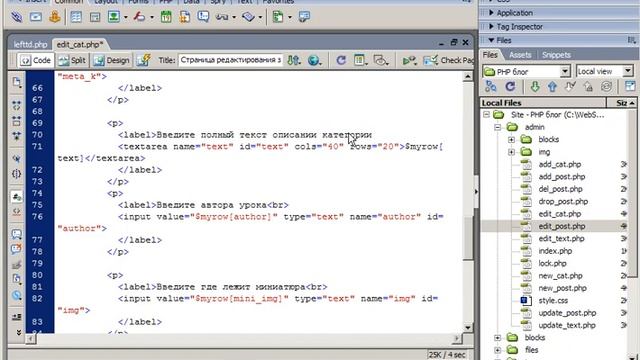Click the Expand All icon
This screenshot has height=360, width=640.
click(x=16, y=136)
